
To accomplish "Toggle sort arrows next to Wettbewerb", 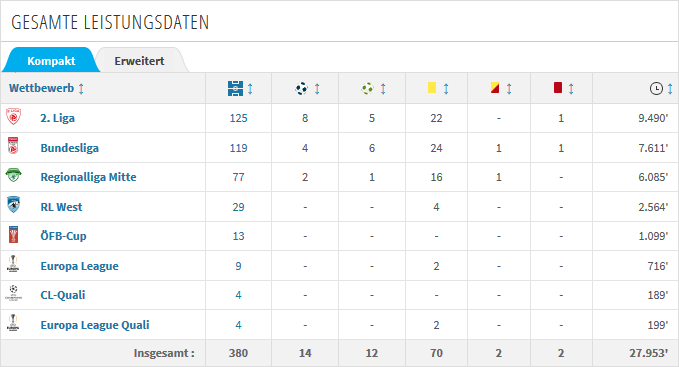I will (81, 89).
